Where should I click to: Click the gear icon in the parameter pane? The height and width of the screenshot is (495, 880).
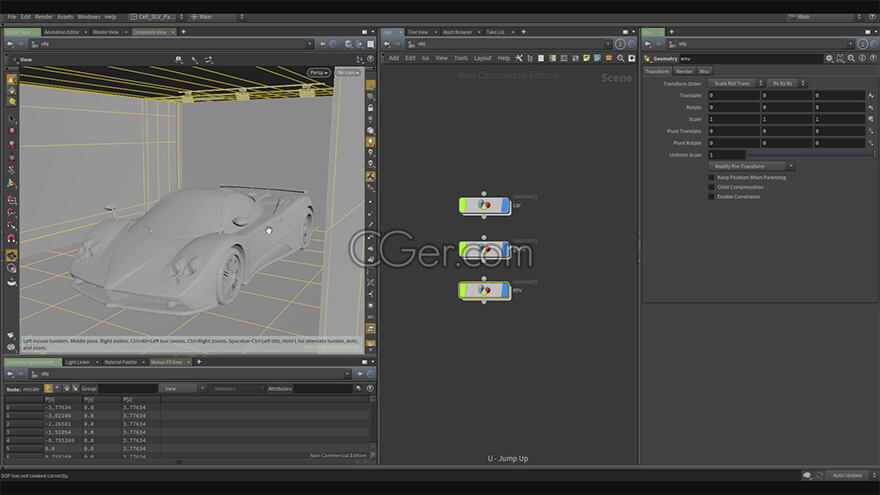829,58
